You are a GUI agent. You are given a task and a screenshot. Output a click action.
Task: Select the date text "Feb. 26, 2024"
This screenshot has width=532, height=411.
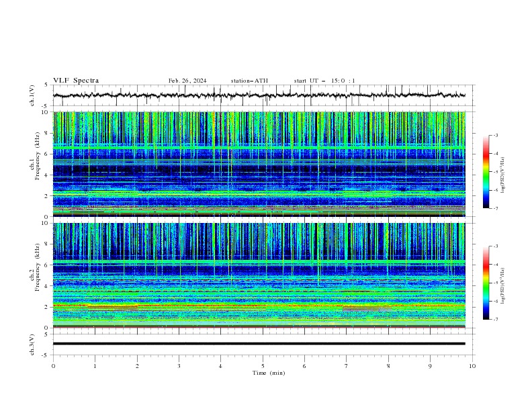[x=187, y=81]
